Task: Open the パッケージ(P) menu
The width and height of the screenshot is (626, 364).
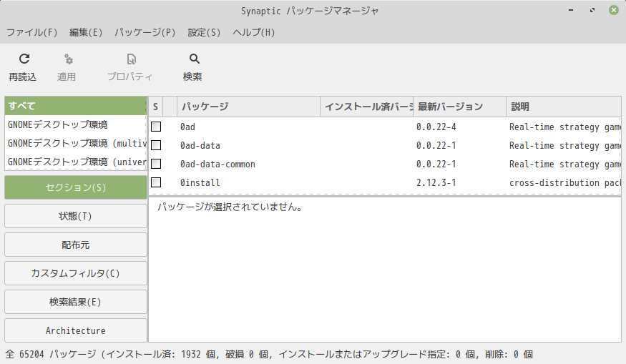Action: (x=145, y=32)
